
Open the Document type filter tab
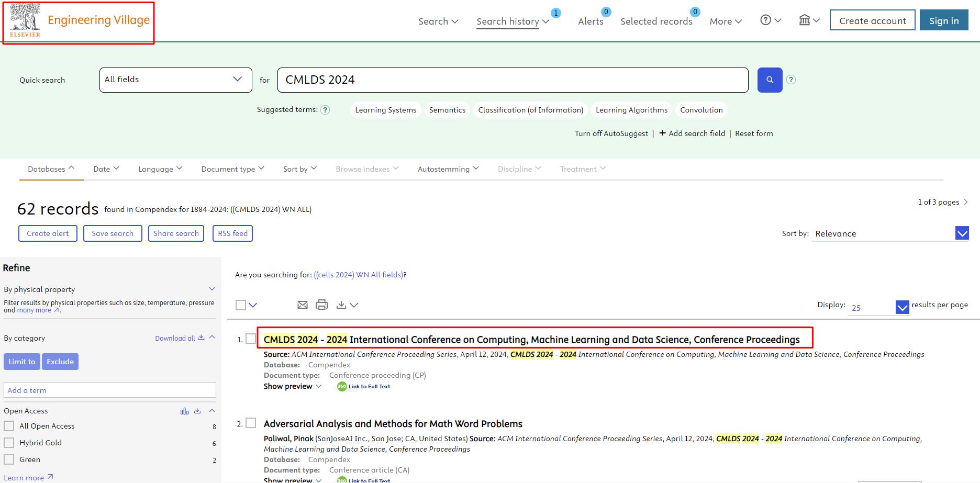tap(232, 169)
